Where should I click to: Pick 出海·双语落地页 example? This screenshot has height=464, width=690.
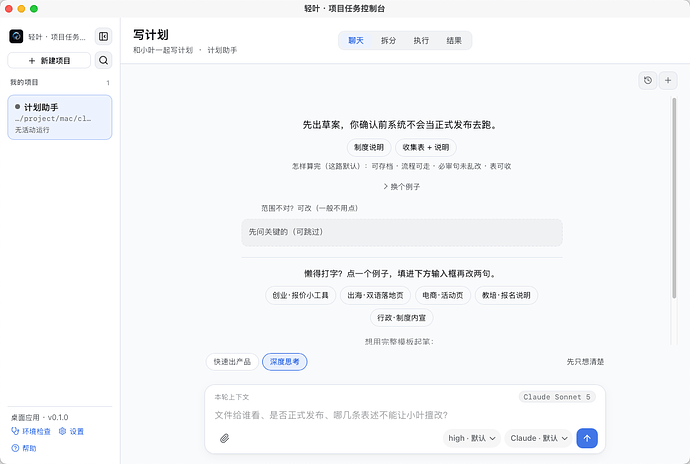coord(375,295)
